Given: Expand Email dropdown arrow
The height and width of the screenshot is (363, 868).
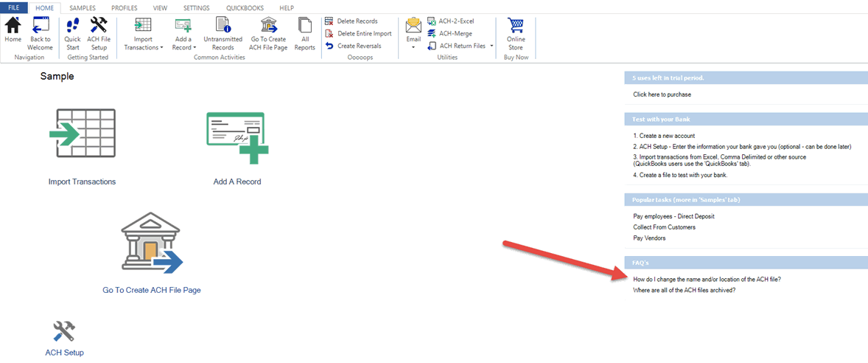Looking at the screenshot, I should point(413,48).
